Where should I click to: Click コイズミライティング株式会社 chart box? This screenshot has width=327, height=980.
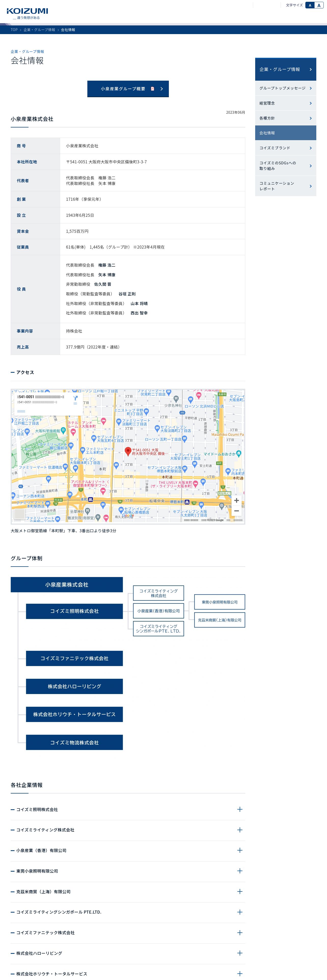(x=158, y=593)
